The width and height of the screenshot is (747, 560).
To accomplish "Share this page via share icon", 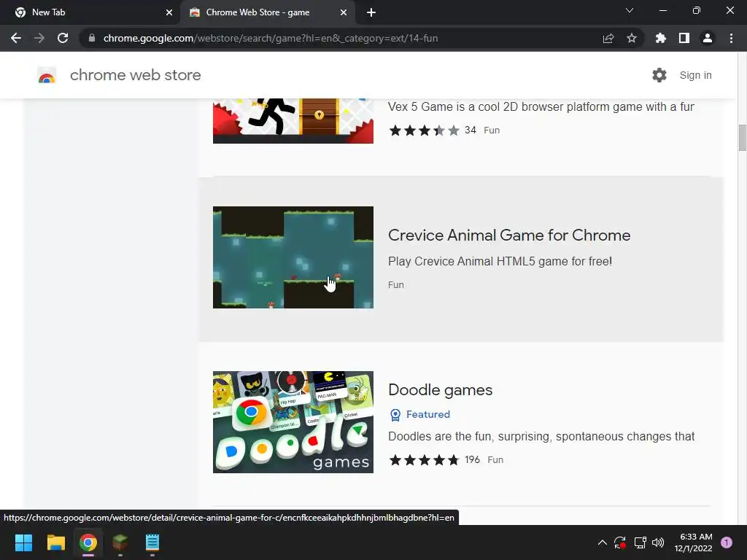I will point(608,38).
